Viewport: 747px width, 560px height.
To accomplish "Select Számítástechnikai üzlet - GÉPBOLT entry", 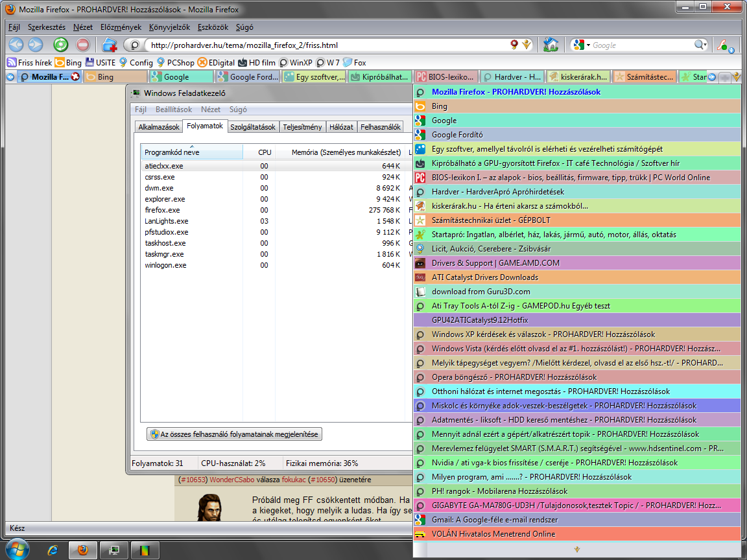I will click(577, 220).
